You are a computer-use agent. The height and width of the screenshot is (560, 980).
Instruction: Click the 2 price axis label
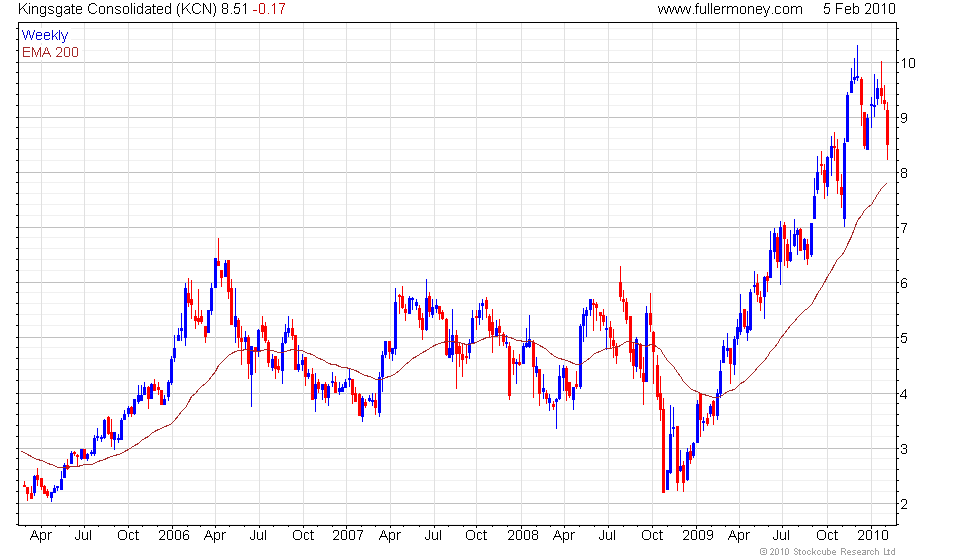tap(904, 504)
